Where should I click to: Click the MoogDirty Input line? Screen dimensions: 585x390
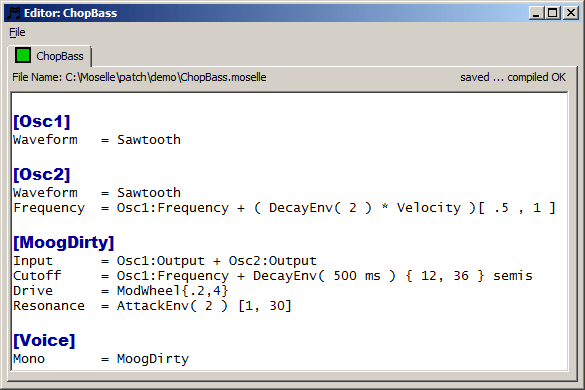click(165, 260)
